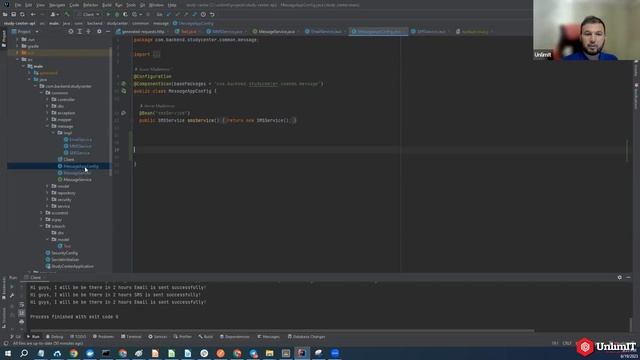Open the File menu
Viewport: 640px width, 360px height.
click(x=18, y=5)
